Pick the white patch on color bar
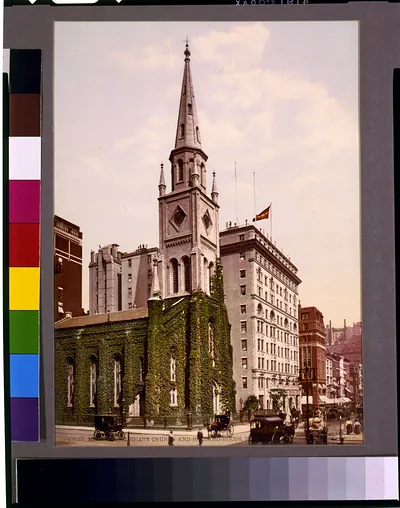400x508 pixels. tap(25, 158)
